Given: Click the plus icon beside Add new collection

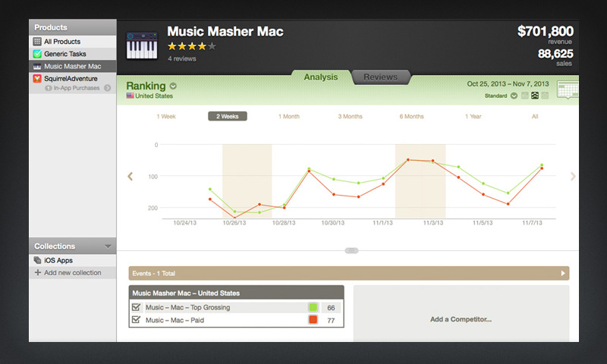Looking at the screenshot, I should [37, 272].
